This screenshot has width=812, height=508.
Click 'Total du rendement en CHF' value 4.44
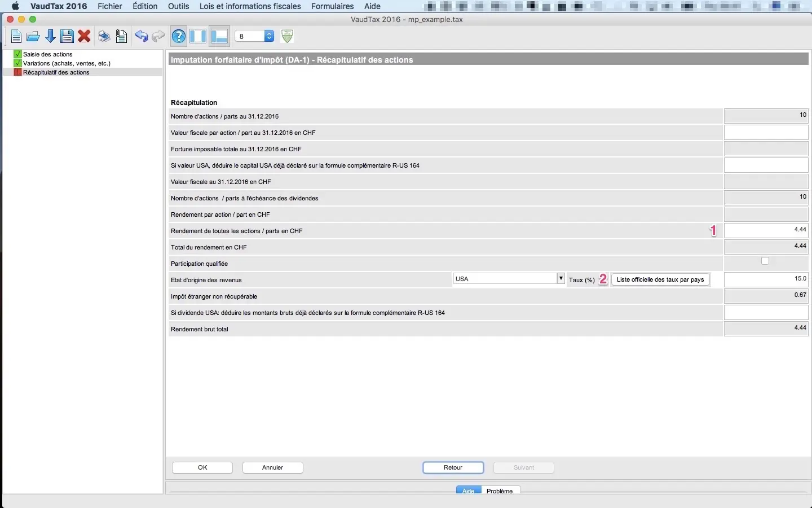pyautogui.click(x=766, y=247)
